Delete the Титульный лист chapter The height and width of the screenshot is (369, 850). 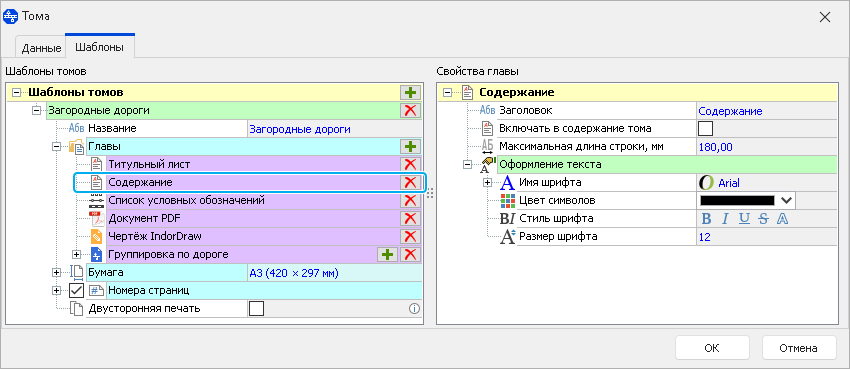pos(410,165)
